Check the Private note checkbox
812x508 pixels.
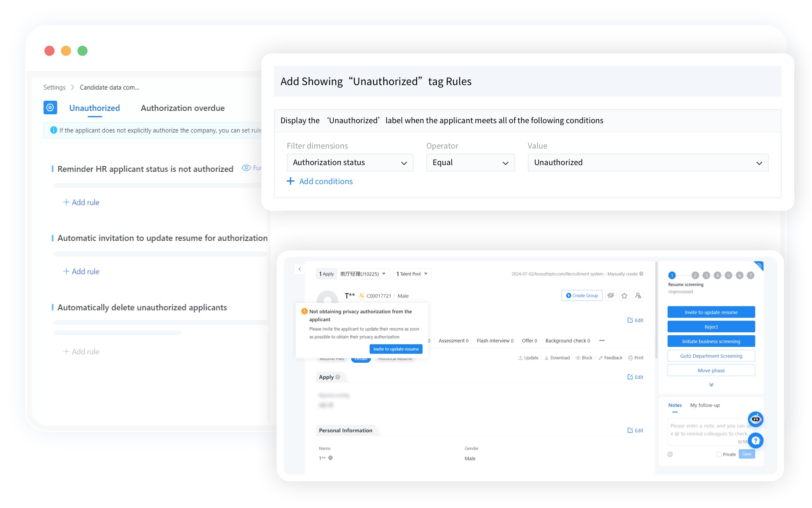pos(719,454)
